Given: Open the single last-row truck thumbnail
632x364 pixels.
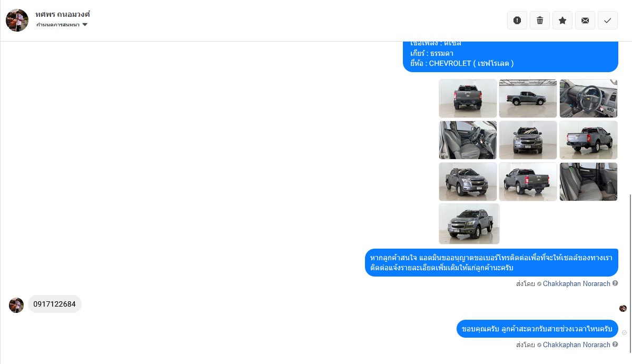Looking at the screenshot, I should point(469,223).
